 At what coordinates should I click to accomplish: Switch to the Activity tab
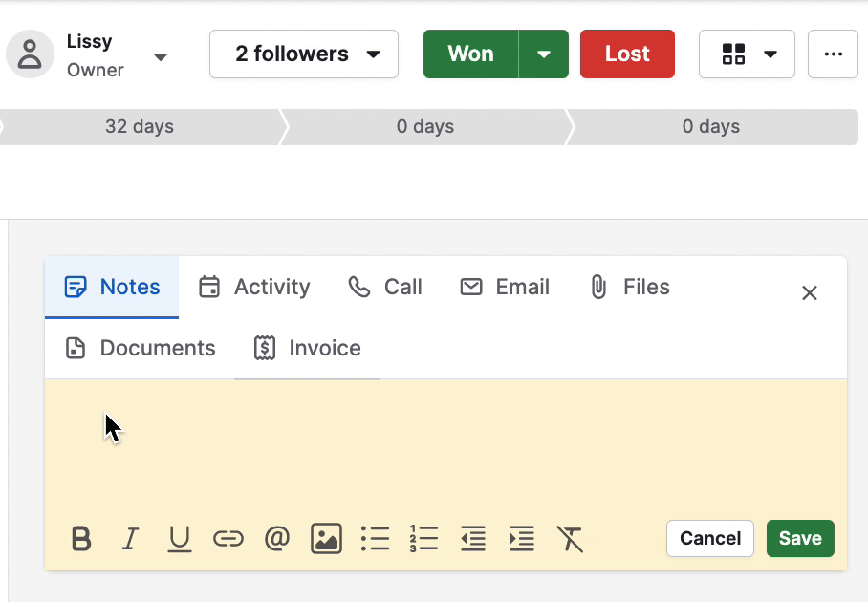click(x=254, y=288)
